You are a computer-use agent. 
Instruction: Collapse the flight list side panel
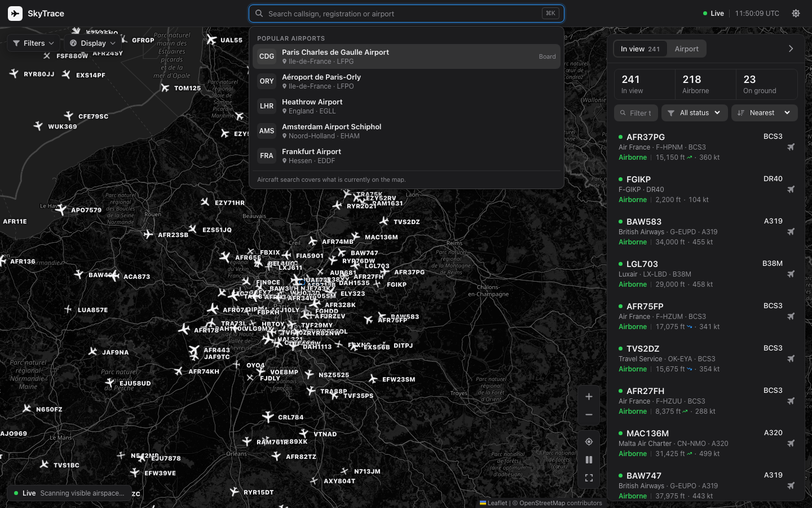pos(791,49)
